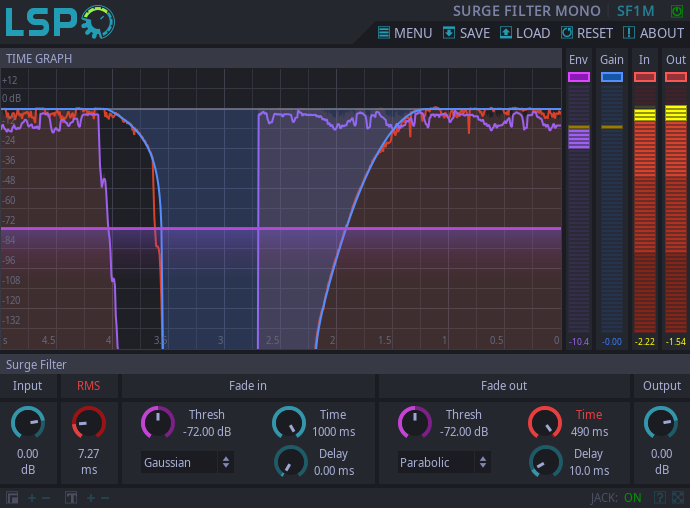Screen dimensions: 690x508
Task: Toggle the purple Env meter button
Action: (579, 77)
